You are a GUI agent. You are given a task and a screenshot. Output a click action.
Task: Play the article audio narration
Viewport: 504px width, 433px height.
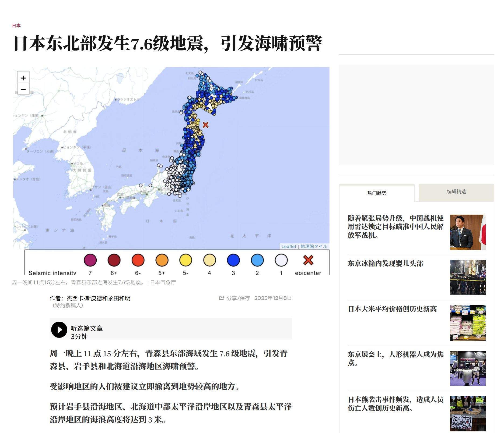coord(59,330)
